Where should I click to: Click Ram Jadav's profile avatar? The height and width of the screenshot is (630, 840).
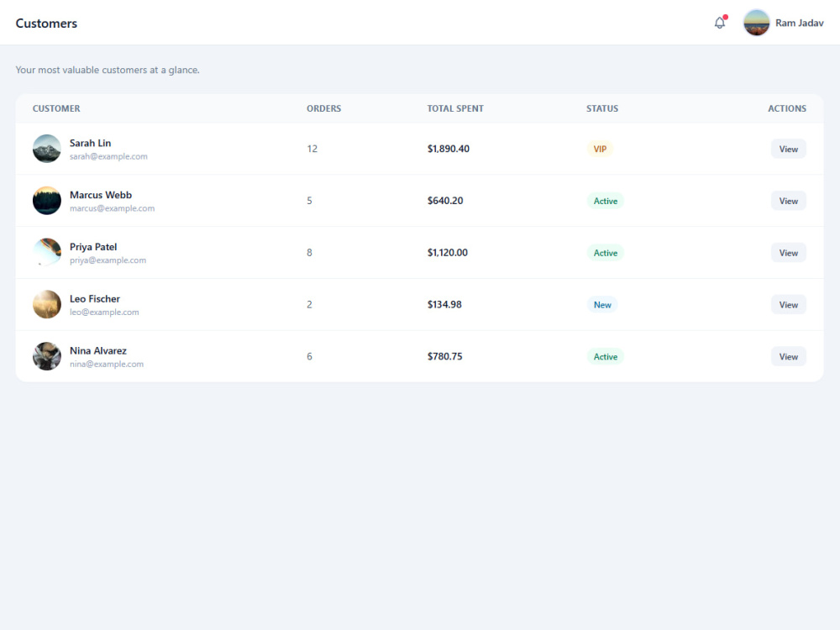click(757, 23)
